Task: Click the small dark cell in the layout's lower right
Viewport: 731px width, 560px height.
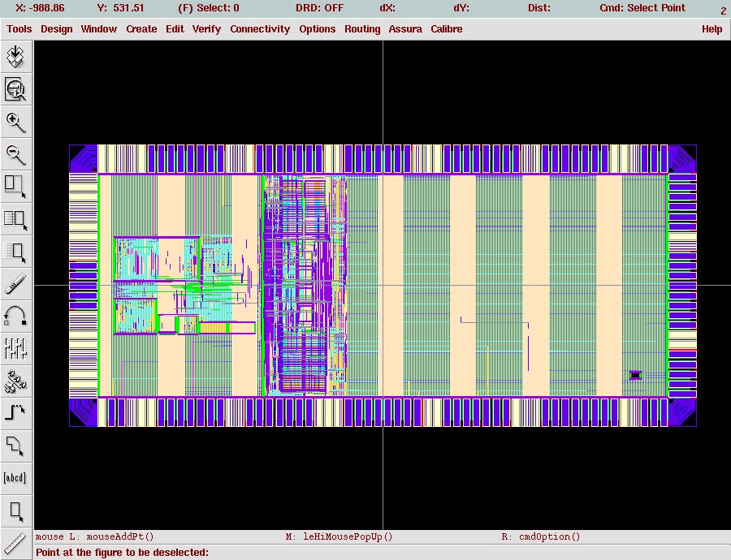Action: (635, 375)
